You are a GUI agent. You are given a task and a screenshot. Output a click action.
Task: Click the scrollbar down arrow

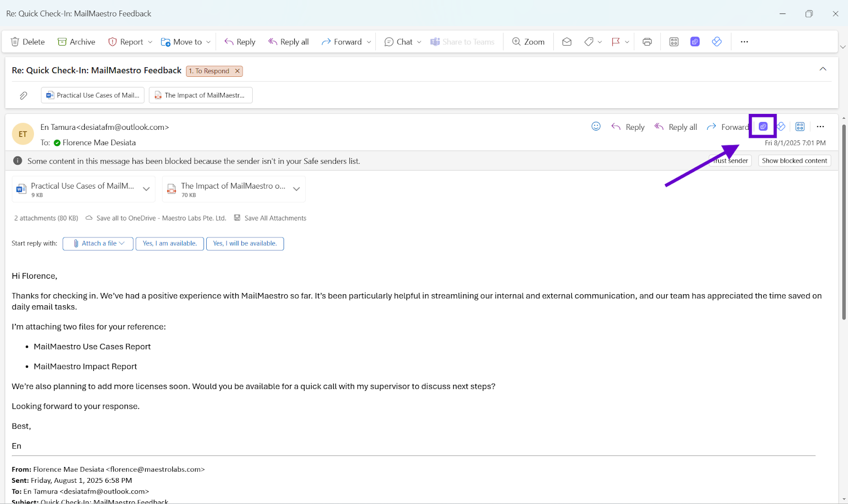tap(844, 499)
